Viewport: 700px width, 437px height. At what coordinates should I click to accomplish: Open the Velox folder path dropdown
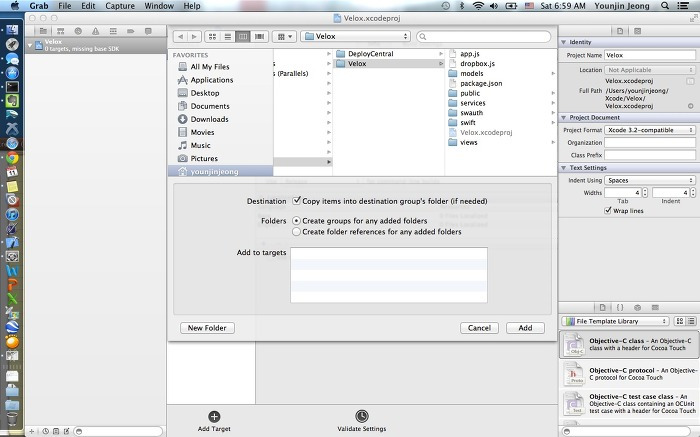(355, 37)
